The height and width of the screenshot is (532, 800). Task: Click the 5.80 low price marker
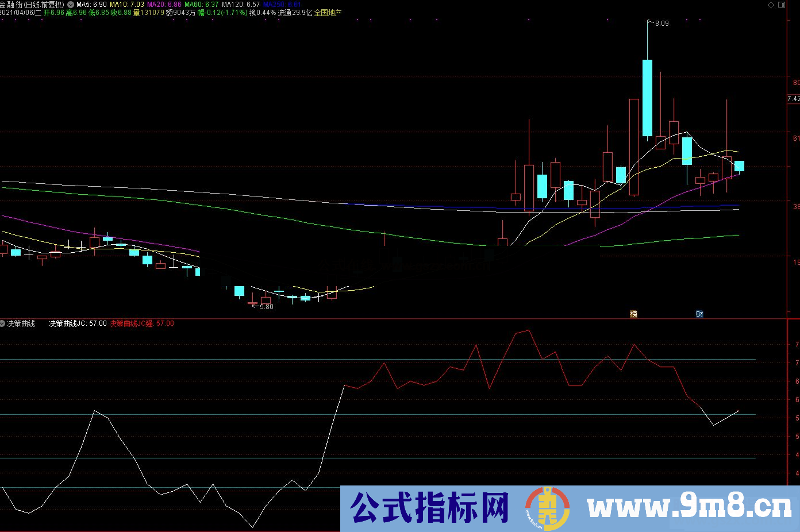tap(266, 307)
